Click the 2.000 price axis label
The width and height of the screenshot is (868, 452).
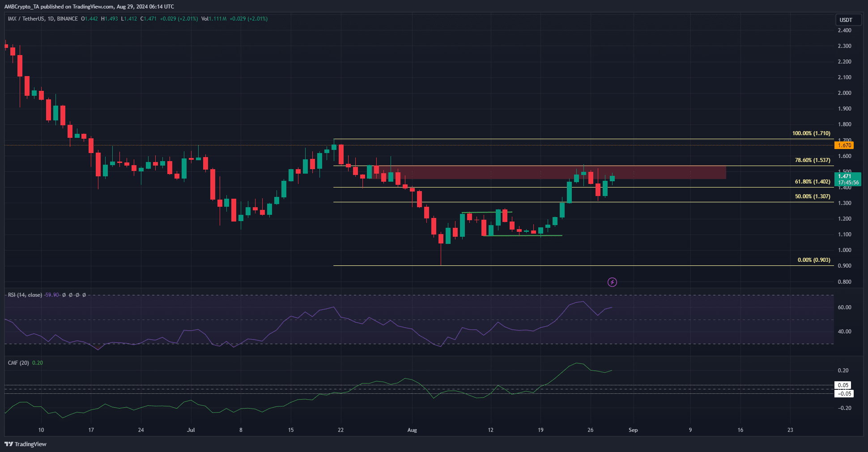pyautogui.click(x=844, y=93)
